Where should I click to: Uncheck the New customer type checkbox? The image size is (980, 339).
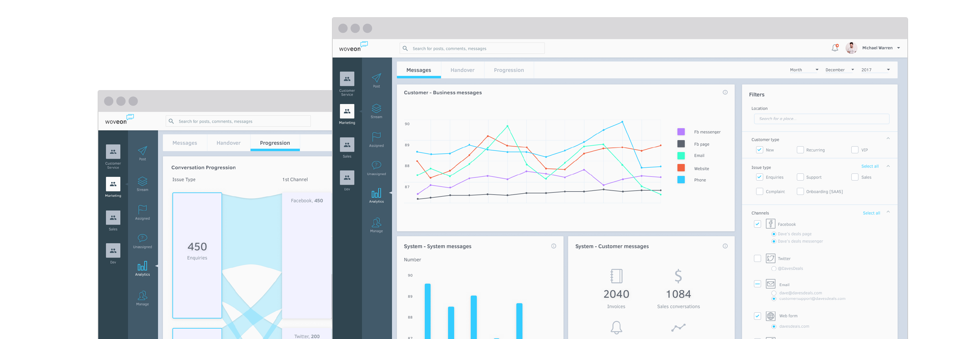[759, 150]
